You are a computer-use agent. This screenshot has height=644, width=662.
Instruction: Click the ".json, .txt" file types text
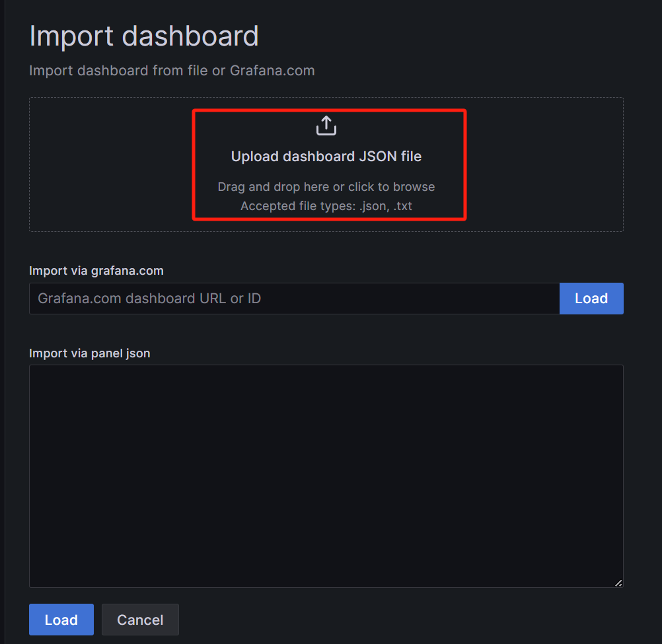pos(386,206)
